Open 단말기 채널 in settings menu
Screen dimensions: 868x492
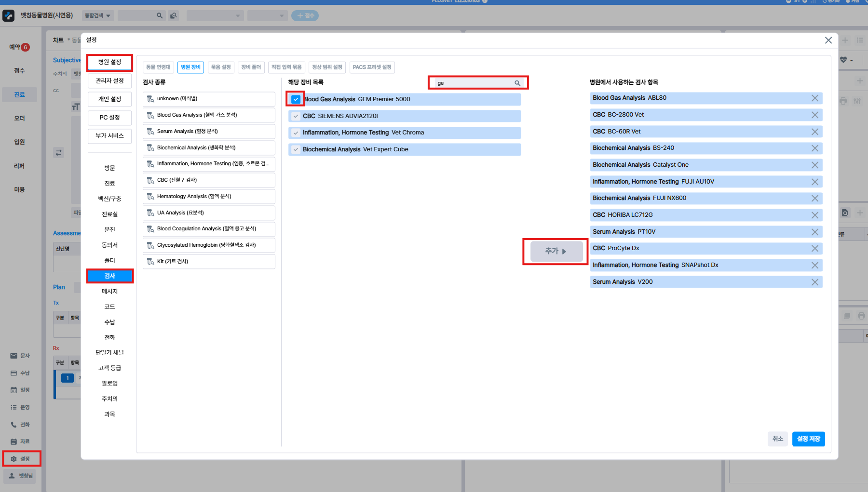pos(109,353)
